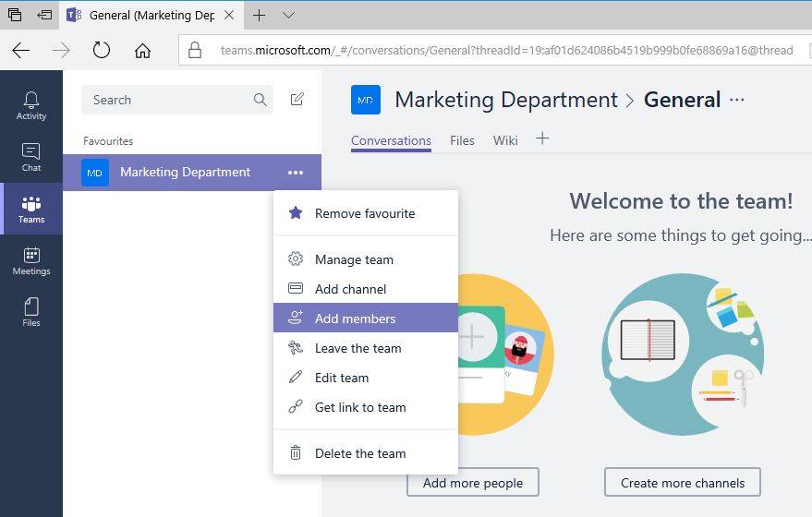812x517 pixels.
Task: Select Add channel in context menu
Action: pos(366,289)
